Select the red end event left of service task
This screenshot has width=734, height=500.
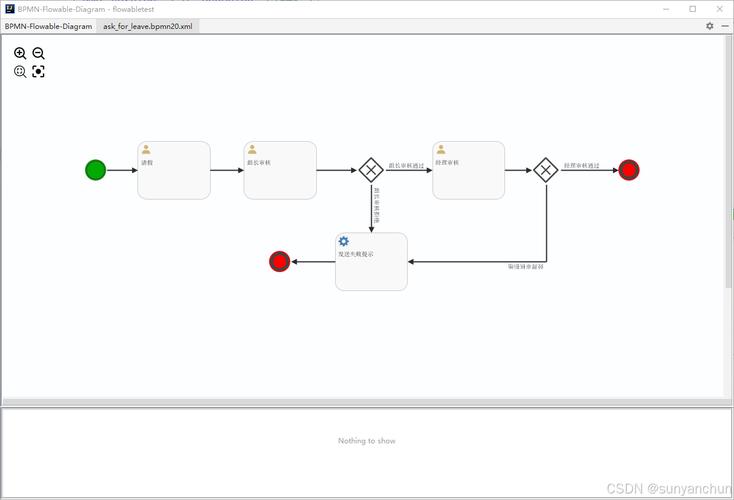pos(279,262)
